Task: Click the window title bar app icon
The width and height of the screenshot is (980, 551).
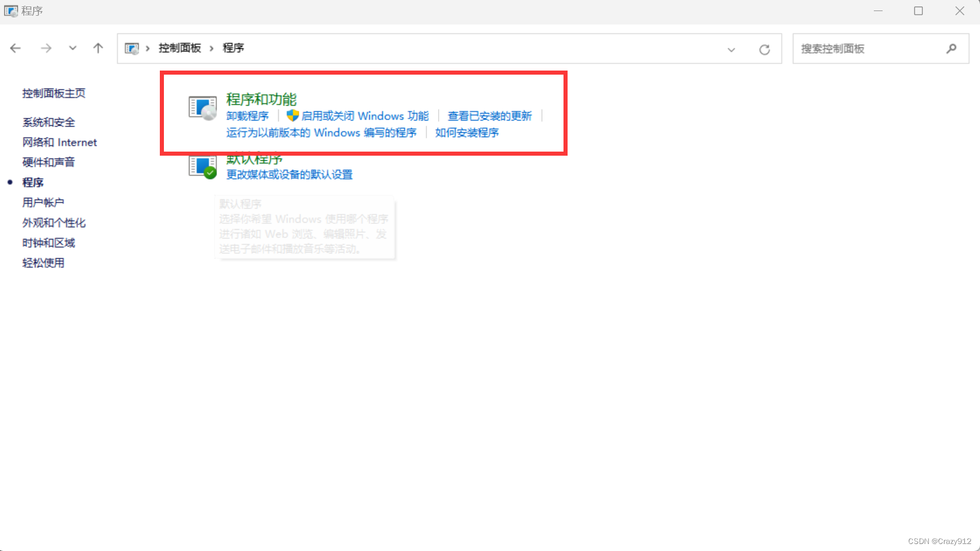Action: click(x=10, y=11)
